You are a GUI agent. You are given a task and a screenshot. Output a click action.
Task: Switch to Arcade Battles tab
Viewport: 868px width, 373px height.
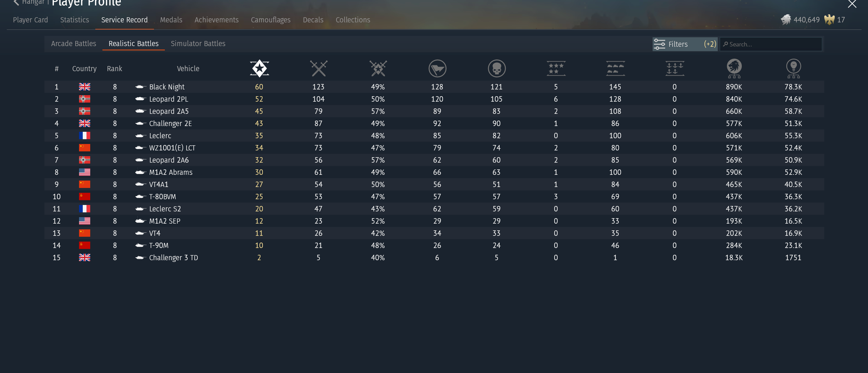(74, 44)
